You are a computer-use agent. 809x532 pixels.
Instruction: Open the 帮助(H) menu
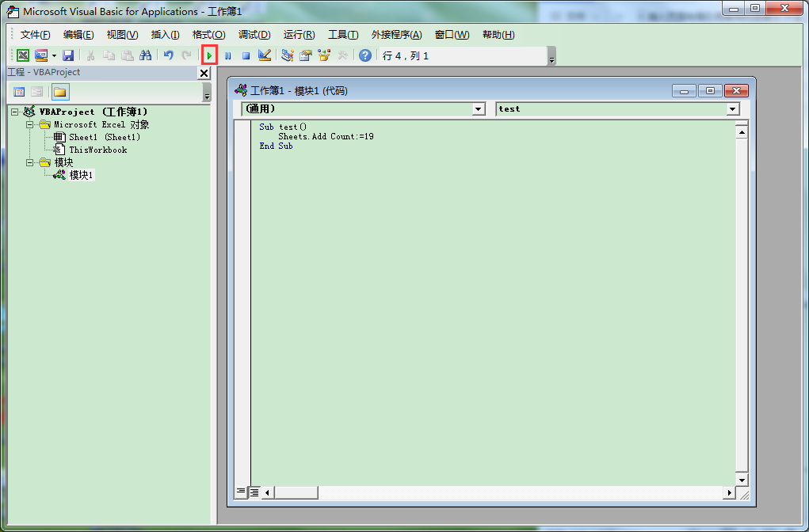coord(498,35)
